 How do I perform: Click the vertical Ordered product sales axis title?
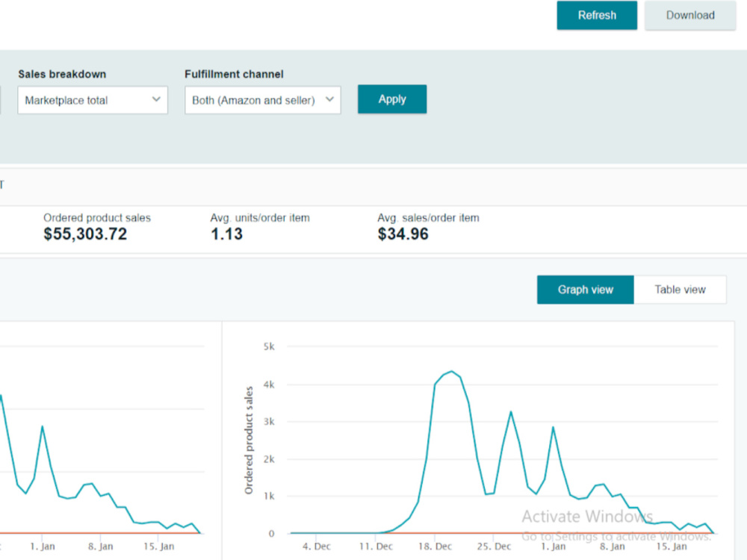coord(249,440)
